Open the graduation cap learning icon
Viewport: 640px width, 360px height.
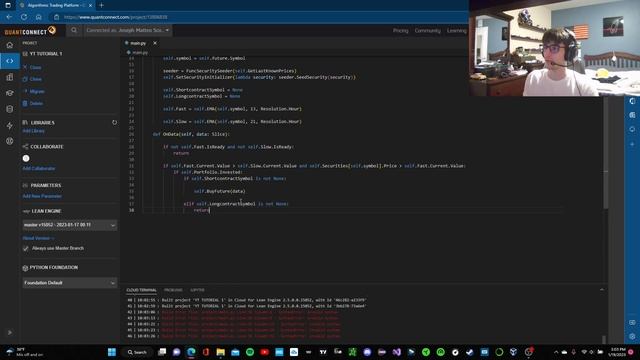point(10,93)
